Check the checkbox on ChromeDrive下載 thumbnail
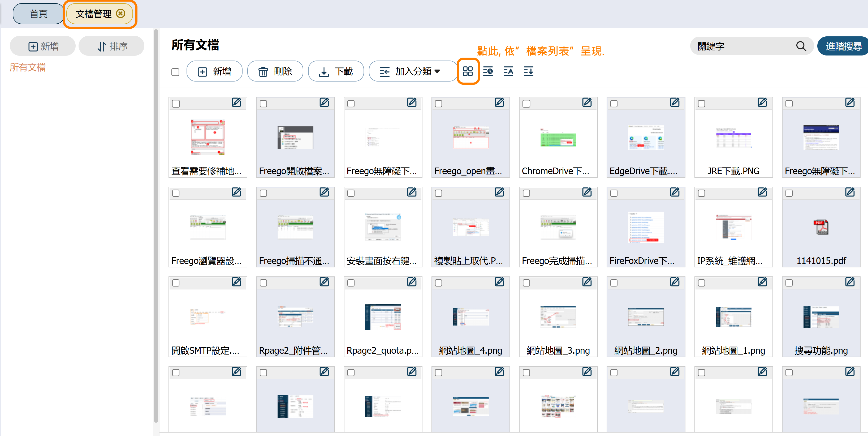Viewport: 868px width, 436px height. [x=526, y=104]
